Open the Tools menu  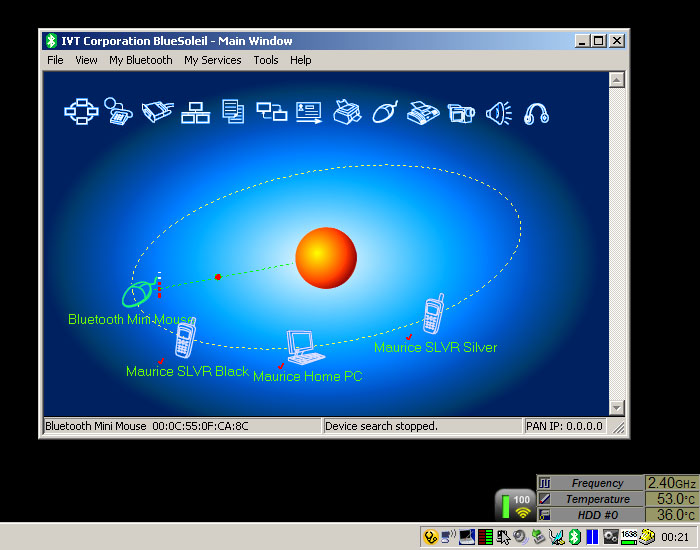(266, 60)
